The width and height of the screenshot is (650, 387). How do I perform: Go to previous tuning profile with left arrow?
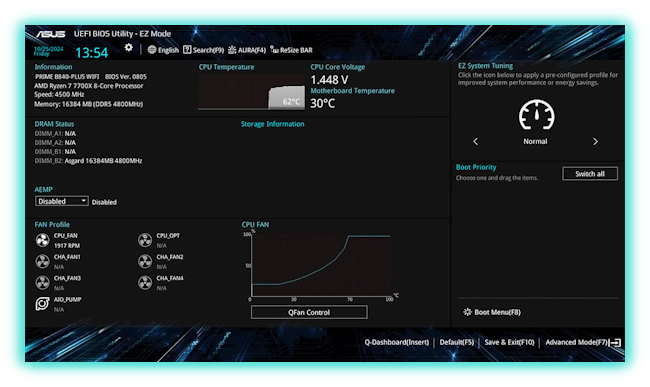475,142
